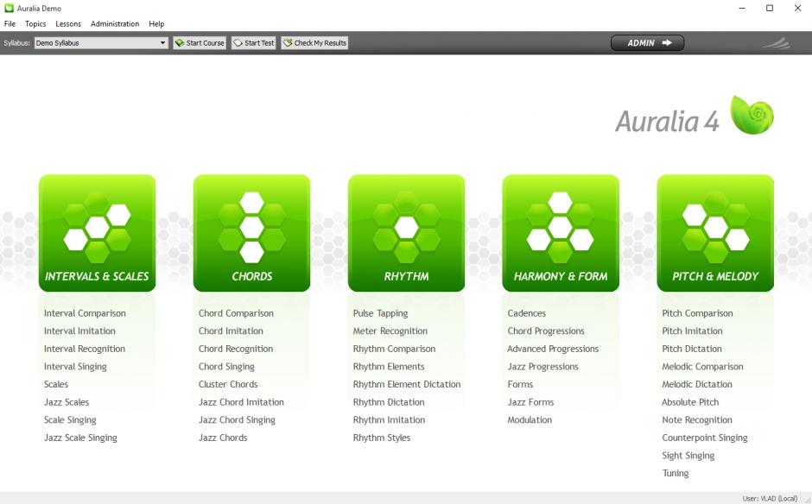
Task: Open Jazz Chords topic
Action: (223, 438)
